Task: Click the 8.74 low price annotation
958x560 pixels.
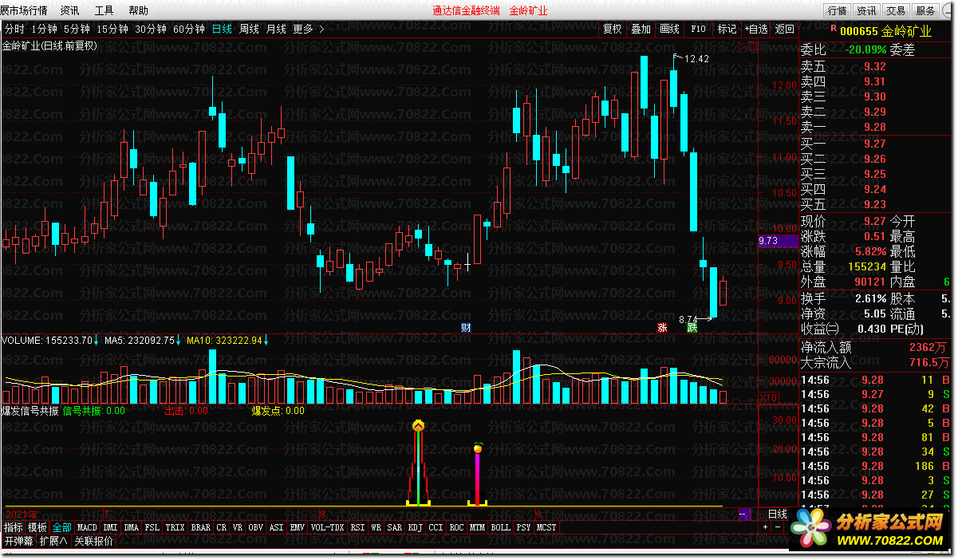Action: coord(688,319)
